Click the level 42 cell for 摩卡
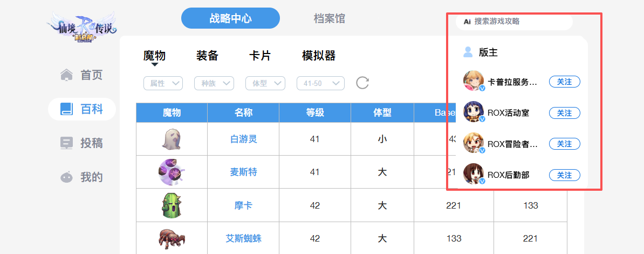Viewport: 644px width, 254px height. (x=315, y=205)
